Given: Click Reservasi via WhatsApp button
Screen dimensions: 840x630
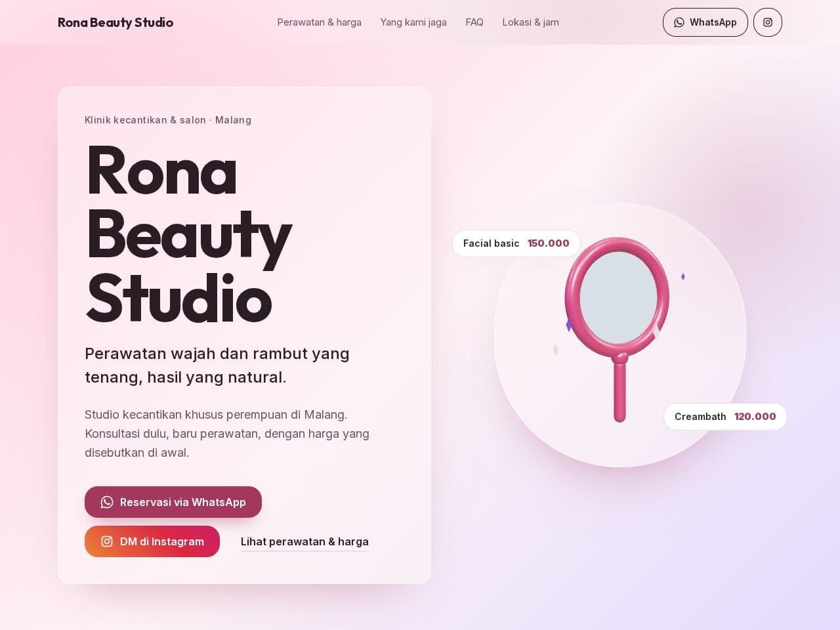Looking at the screenshot, I should (x=173, y=502).
